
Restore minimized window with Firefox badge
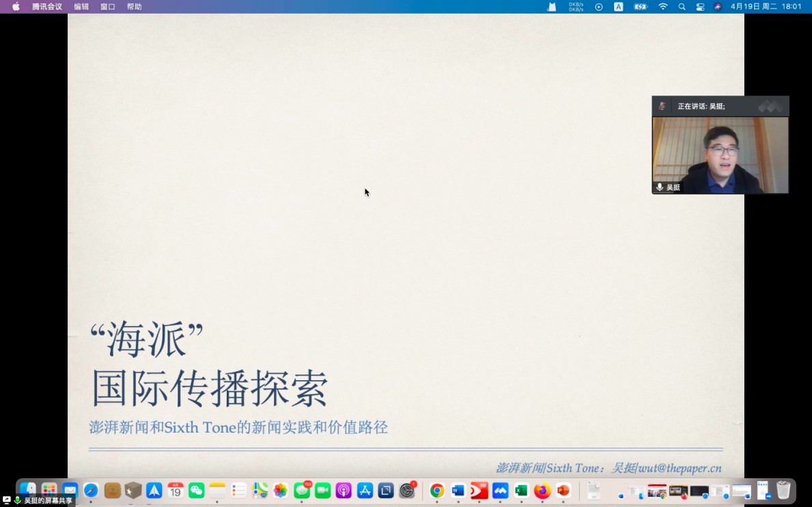coord(678,491)
